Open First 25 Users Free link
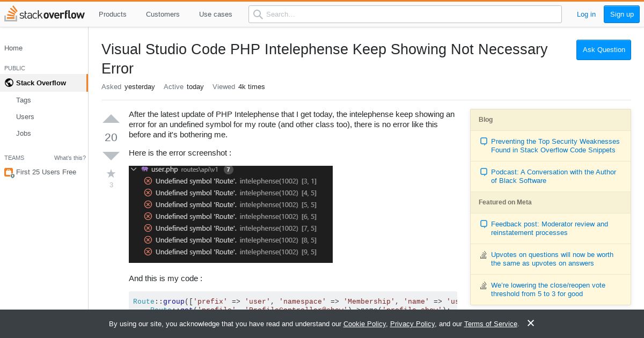The width and height of the screenshot is (644, 338). pyautogui.click(x=46, y=172)
